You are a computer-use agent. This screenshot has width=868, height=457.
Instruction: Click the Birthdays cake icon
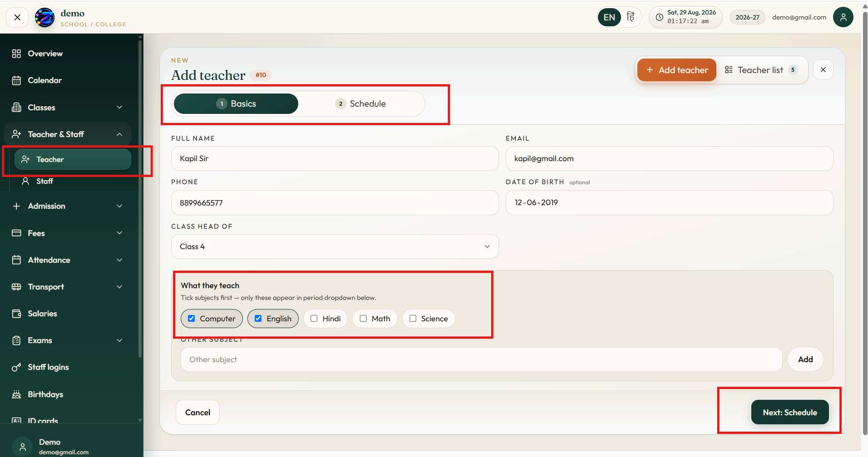[x=16, y=394]
